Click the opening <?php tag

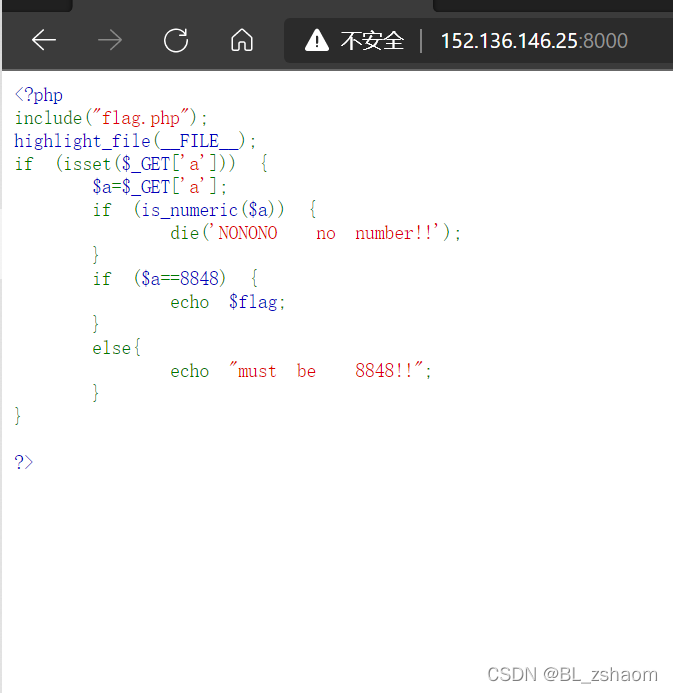(39, 95)
